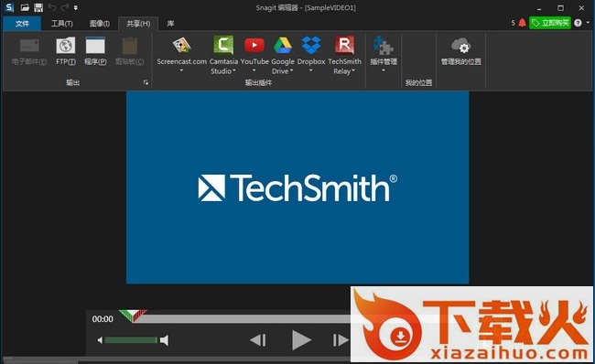Click the green volume slider
The height and width of the screenshot is (364, 595).
pyautogui.click(x=131, y=340)
